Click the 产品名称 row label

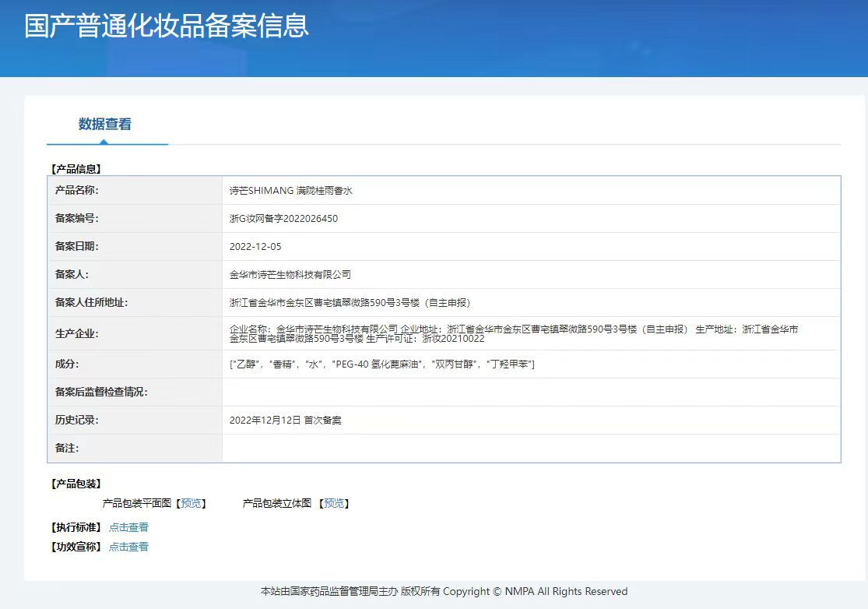(x=76, y=191)
